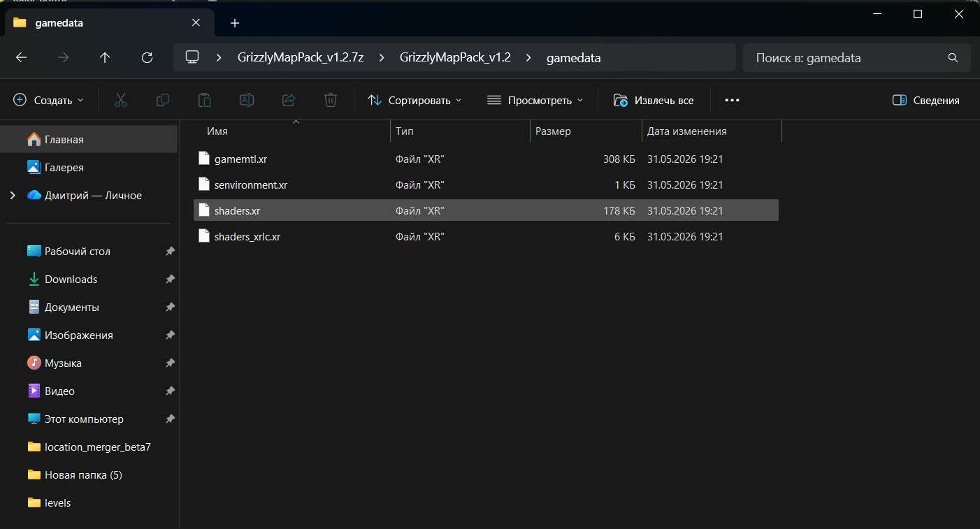Screen dimensions: 980x529
Task: Click the Извлечь все button
Action: click(x=654, y=100)
